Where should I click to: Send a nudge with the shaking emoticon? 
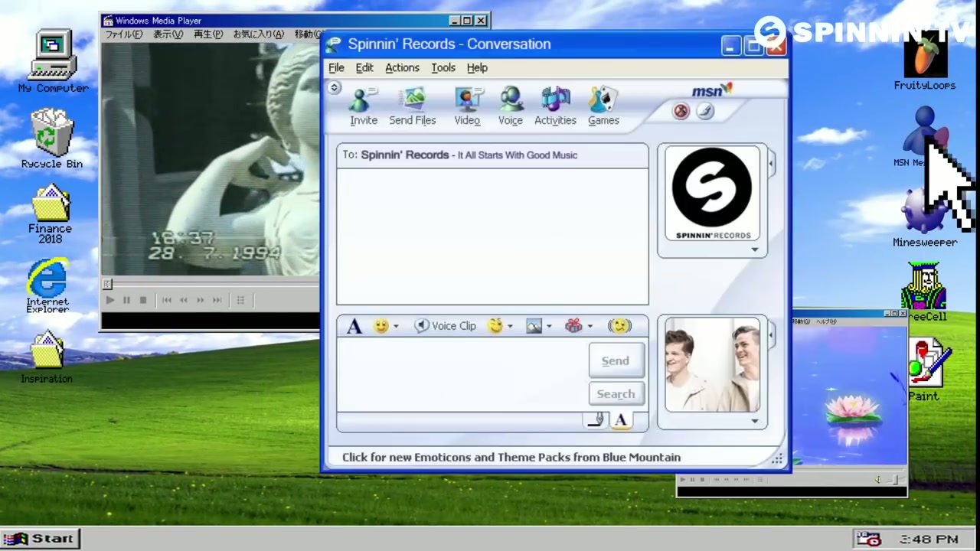(619, 326)
